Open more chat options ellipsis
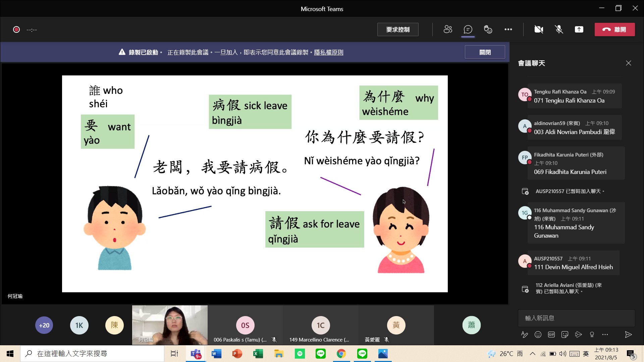This screenshot has height=362, width=644. (605, 335)
